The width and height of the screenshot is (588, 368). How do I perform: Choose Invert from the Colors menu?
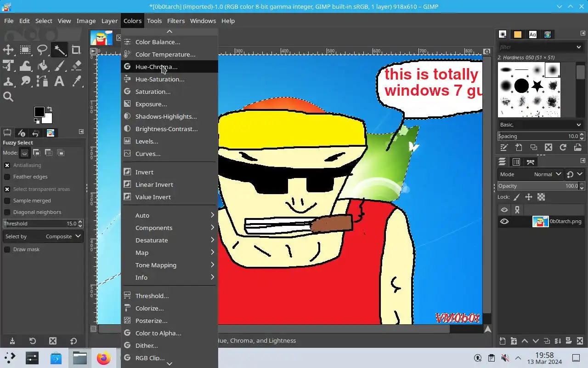click(170, 172)
